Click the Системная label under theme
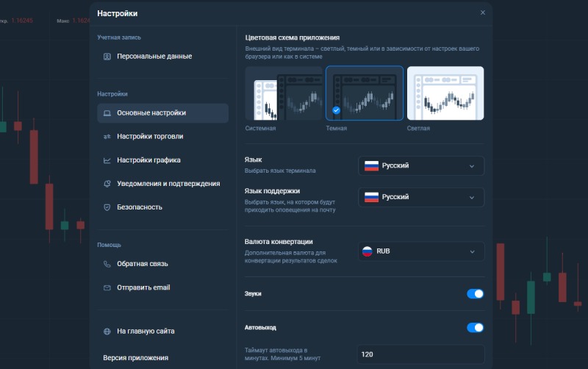This screenshot has height=369, width=588. [x=260, y=128]
